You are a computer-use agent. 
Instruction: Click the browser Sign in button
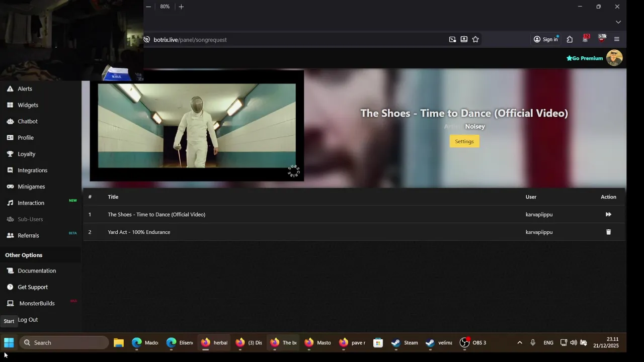click(546, 39)
